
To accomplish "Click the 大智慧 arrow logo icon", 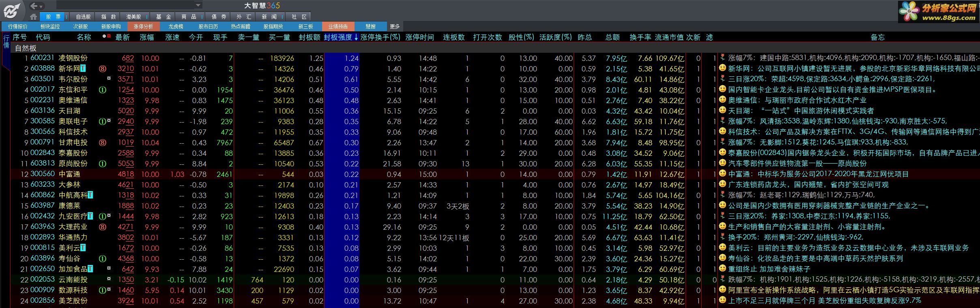I will click(x=12, y=10).
